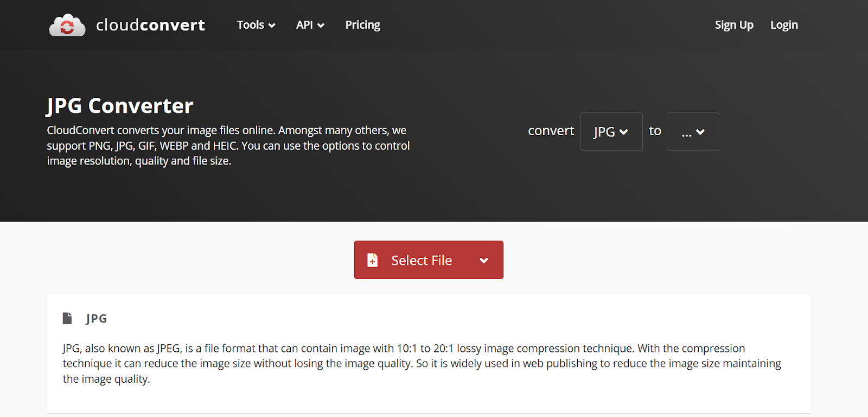Click the Login link
Viewport: 868px width, 417px height.
(784, 25)
